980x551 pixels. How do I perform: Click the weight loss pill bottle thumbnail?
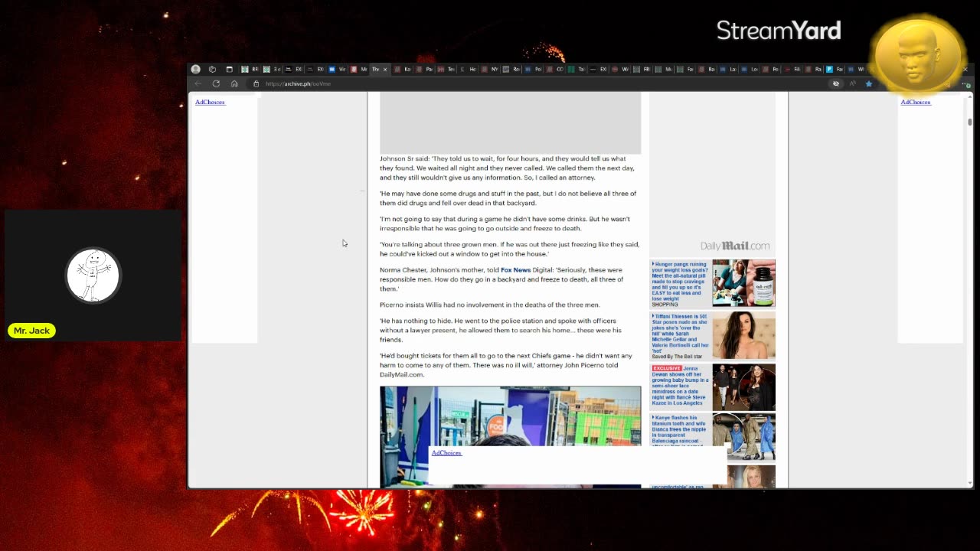(743, 283)
